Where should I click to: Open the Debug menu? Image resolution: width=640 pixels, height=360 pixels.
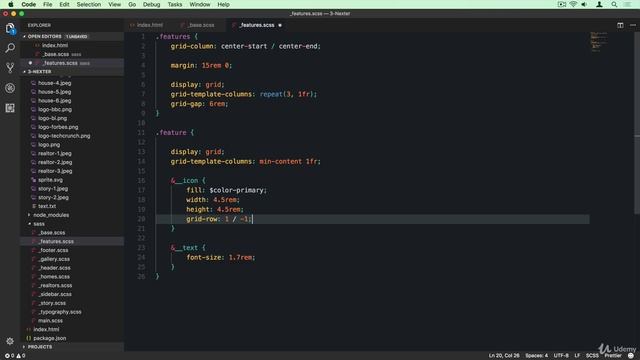[151, 4]
